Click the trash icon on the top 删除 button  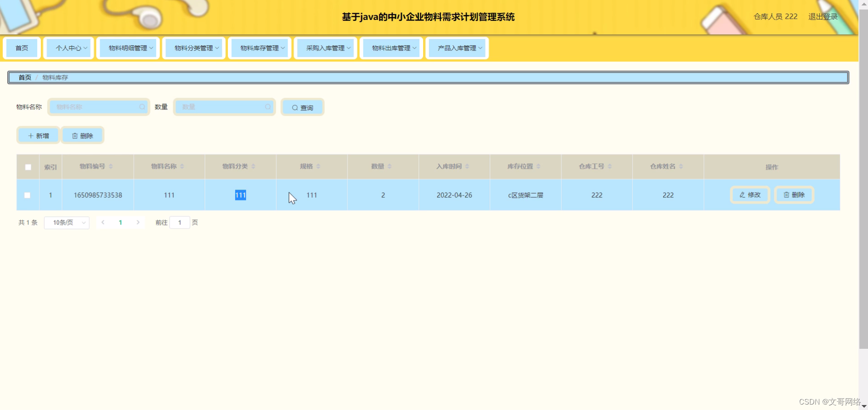[x=75, y=135]
